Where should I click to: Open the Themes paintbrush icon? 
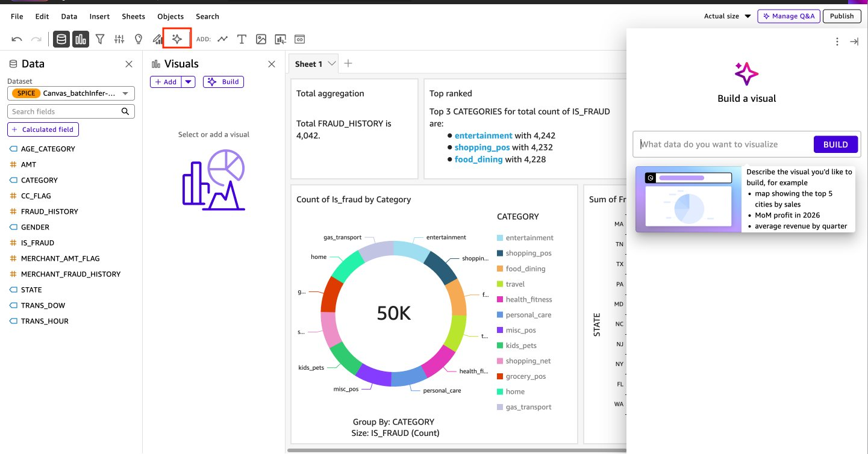point(157,39)
